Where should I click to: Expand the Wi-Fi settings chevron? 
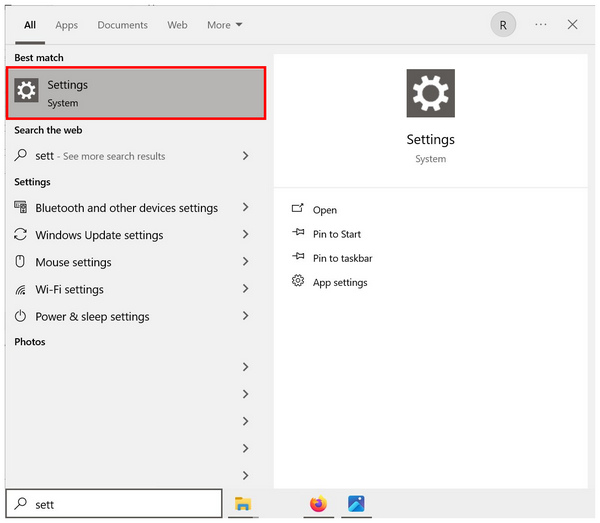[246, 289]
